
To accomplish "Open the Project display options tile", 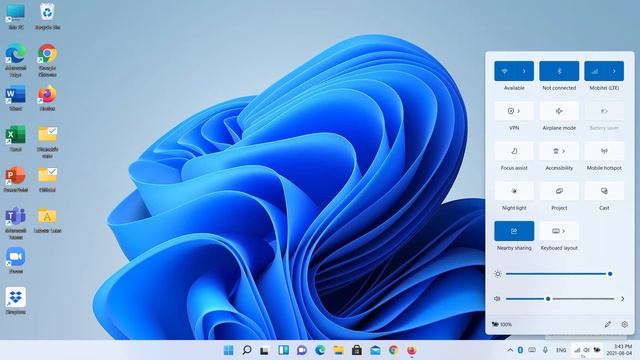I will [559, 191].
